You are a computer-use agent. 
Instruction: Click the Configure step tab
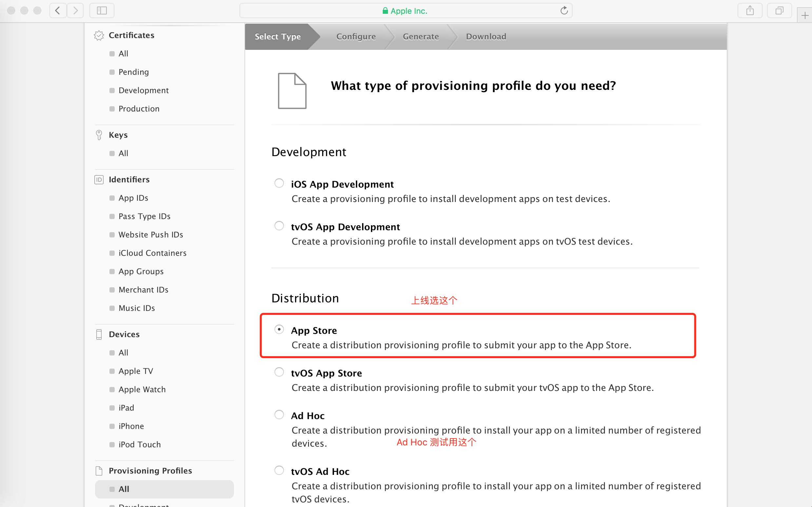(x=356, y=36)
